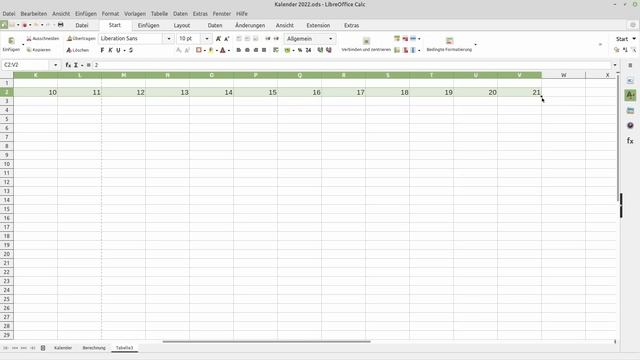Open the sidebar Gallery icon
This screenshot has width=640, height=360.
click(x=630, y=111)
